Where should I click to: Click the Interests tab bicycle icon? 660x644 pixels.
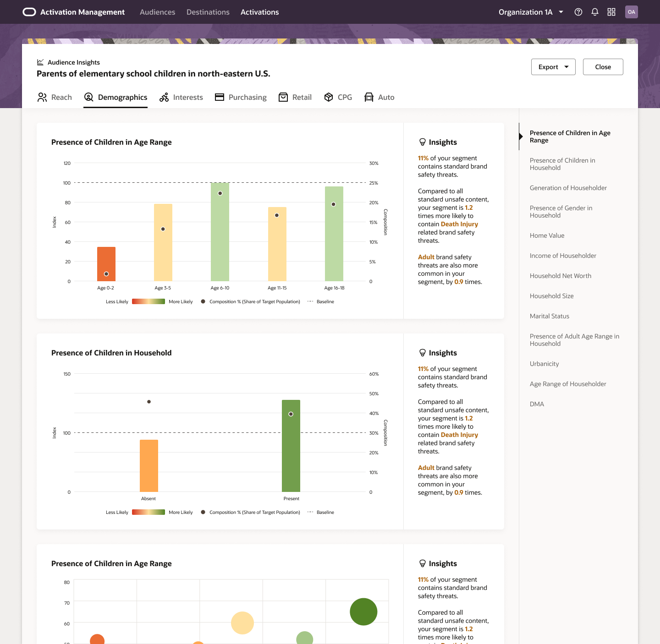(x=164, y=97)
